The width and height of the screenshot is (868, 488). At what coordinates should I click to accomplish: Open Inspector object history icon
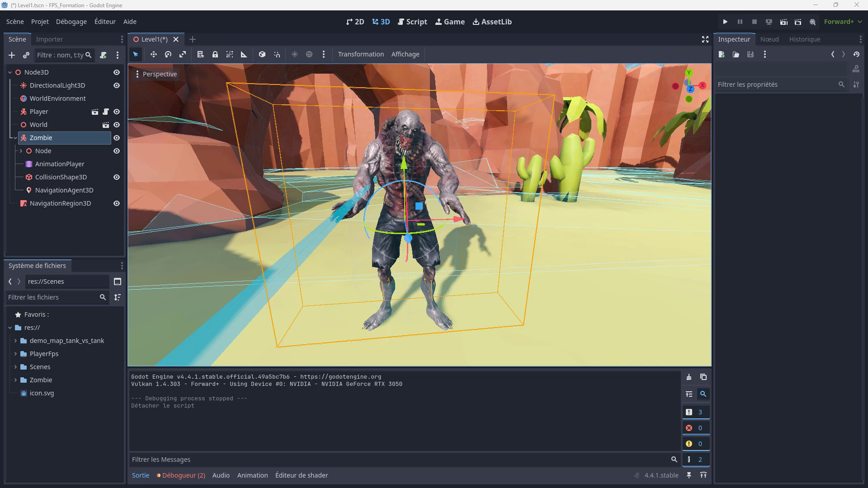[856, 54]
